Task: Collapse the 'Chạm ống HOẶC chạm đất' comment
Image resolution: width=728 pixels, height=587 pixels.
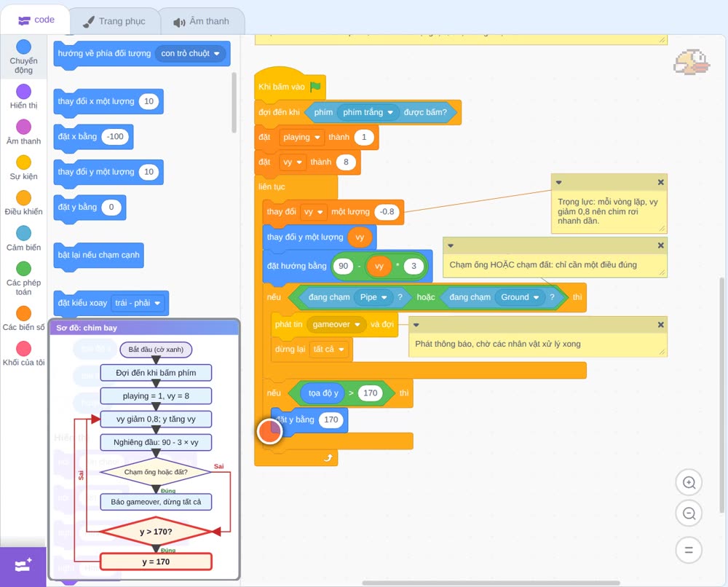Action: (x=451, y=245)
